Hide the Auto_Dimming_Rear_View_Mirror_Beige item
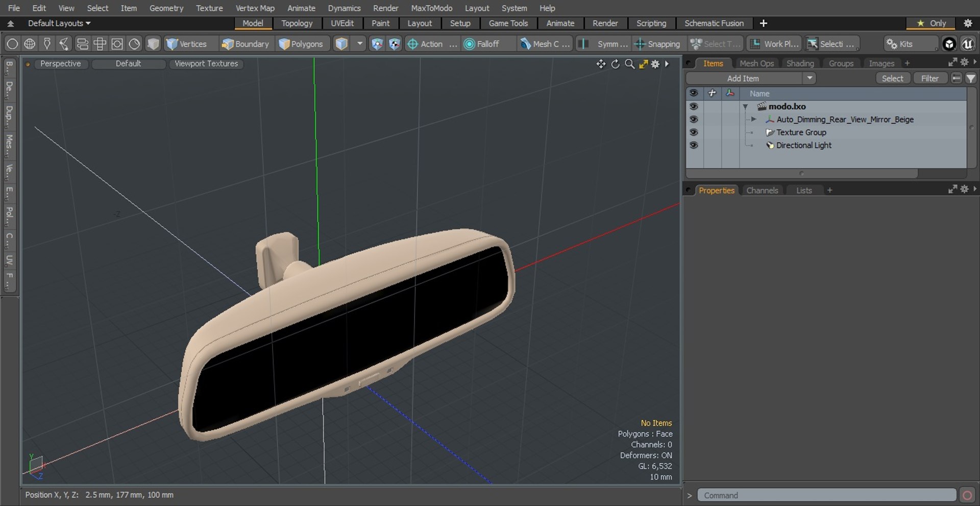This screenshot has width=980, height=506. pyautogui.click(x=693, y=119)
